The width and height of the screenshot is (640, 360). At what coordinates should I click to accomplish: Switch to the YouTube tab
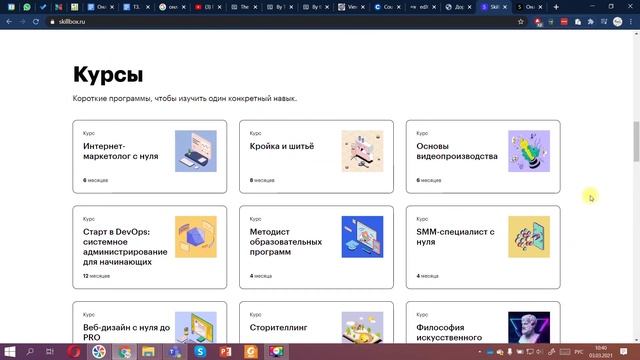[208, 7]
